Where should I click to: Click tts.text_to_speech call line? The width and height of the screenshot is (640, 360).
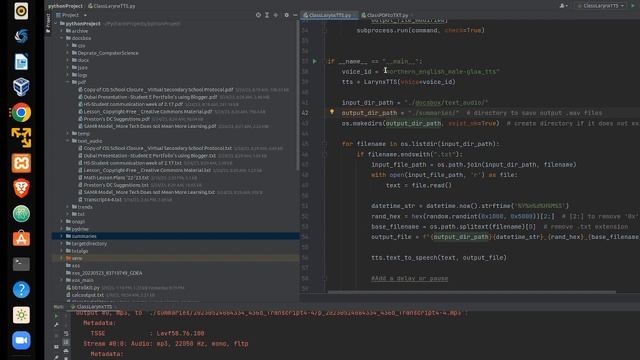tap(439, 258)
